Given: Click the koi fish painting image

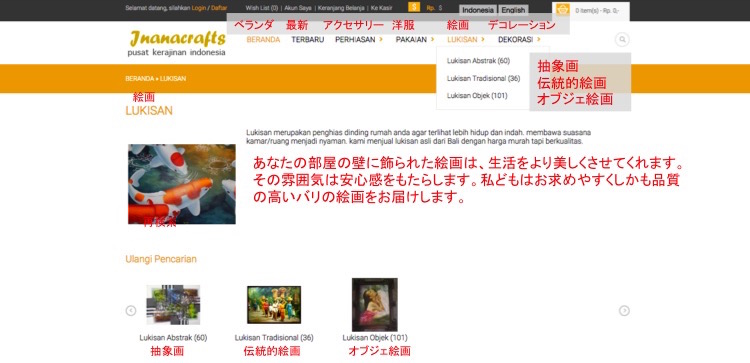Looking at the screenshot, I should 182,184.
